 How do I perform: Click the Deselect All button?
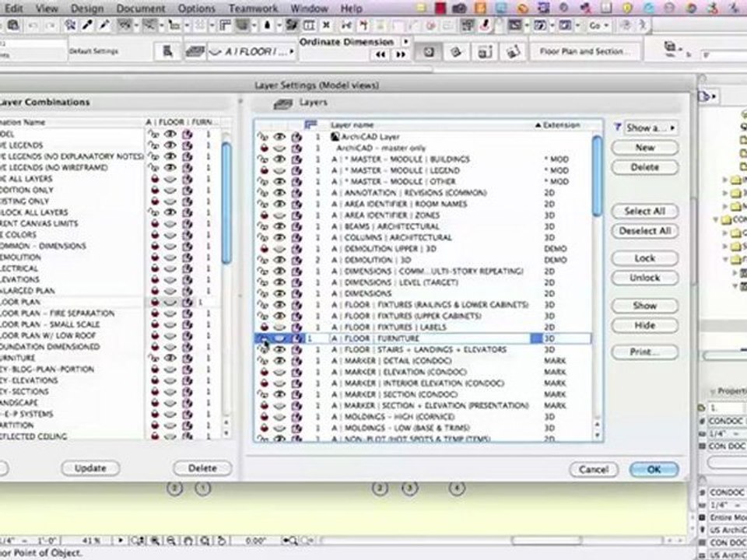click(x=644, y=231)
